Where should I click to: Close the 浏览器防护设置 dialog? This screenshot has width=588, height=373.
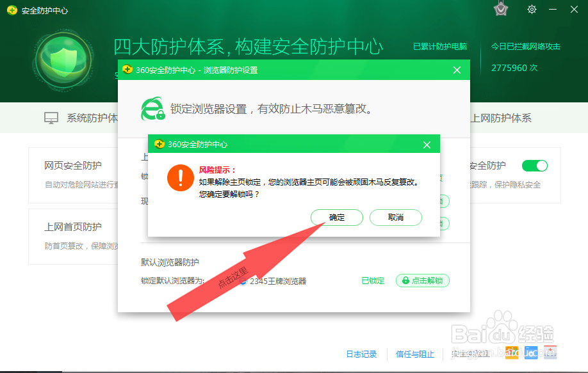457,70
